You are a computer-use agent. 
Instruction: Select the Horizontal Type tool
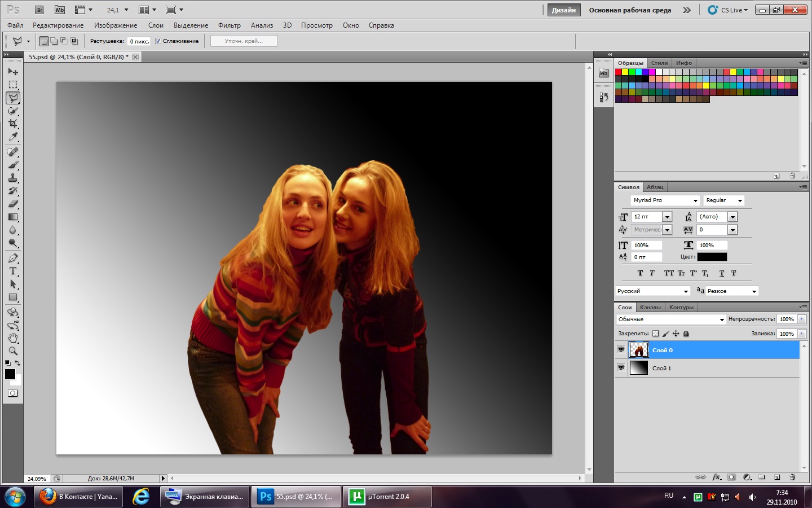click(13, 271)
